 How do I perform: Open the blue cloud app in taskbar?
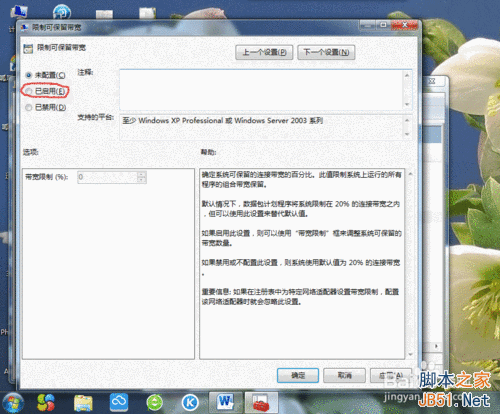point(119,402)
